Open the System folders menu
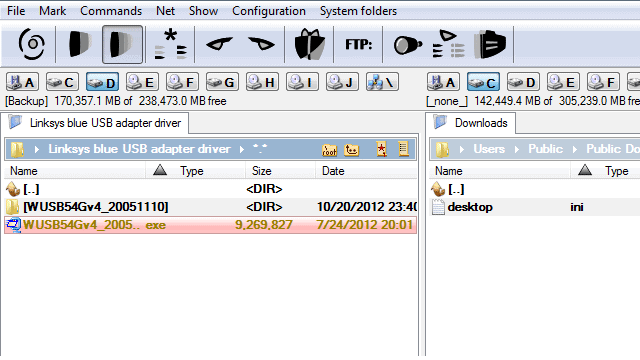Viewport: 640px width, 360px height. coord(358,11)
